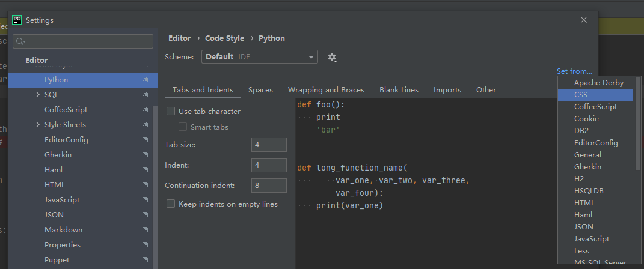Viewport: 644px width, 269px height.
Task: Toggle the Smart tabs checkbox
Action: tap(183, 127)
